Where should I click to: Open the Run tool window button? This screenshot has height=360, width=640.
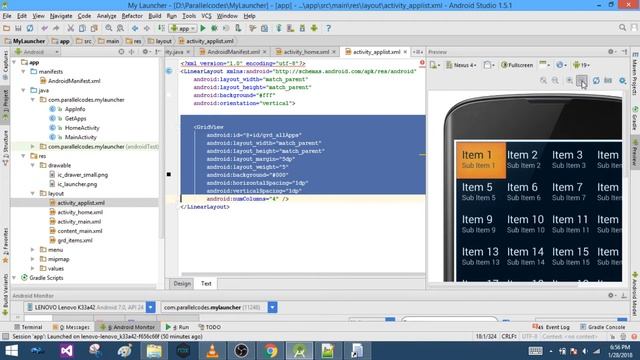pos(178,327)
